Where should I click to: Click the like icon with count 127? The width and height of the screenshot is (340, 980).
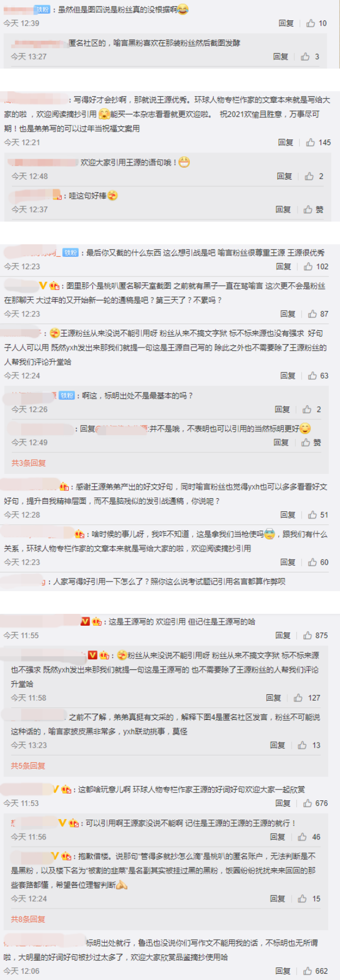(298, 698)
